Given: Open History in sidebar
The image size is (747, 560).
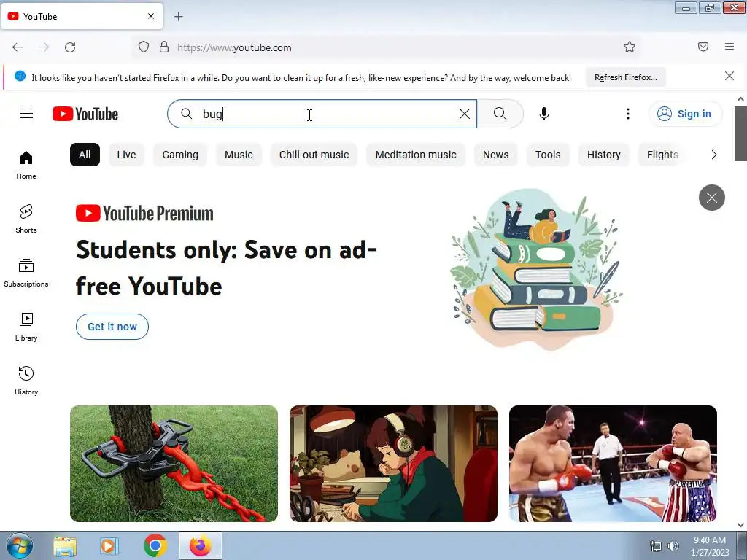Looking at the screenshot, I should [x=26, y=381].
